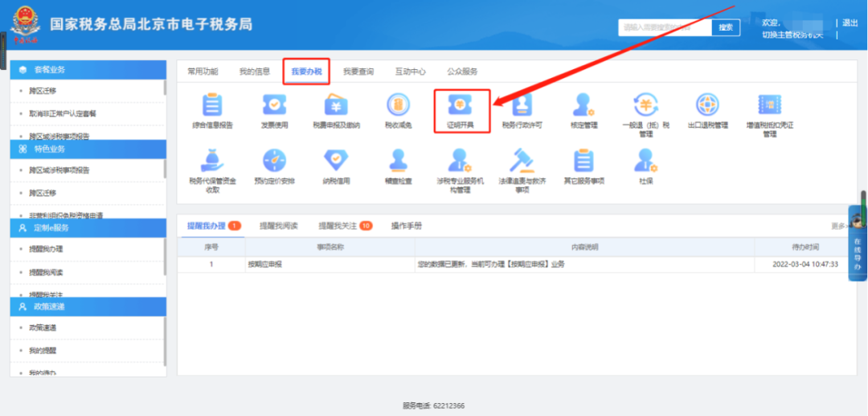Switch to the 常用功能 tab
Image resolution: width=868 pixels, height=416 pixels.
pyautogui.click(x=203, y=71)
